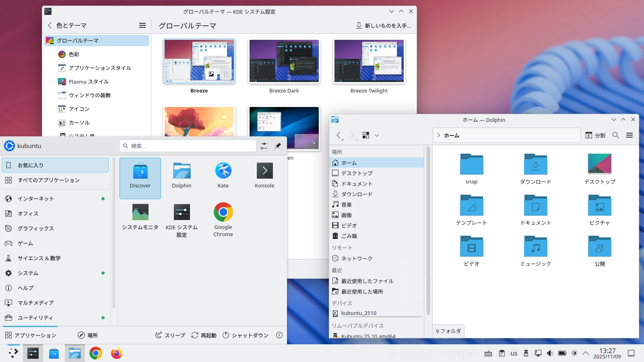Go back to 色とテーマ in System Settings
This screenshot has height=362, width=644.
point(67,25)
